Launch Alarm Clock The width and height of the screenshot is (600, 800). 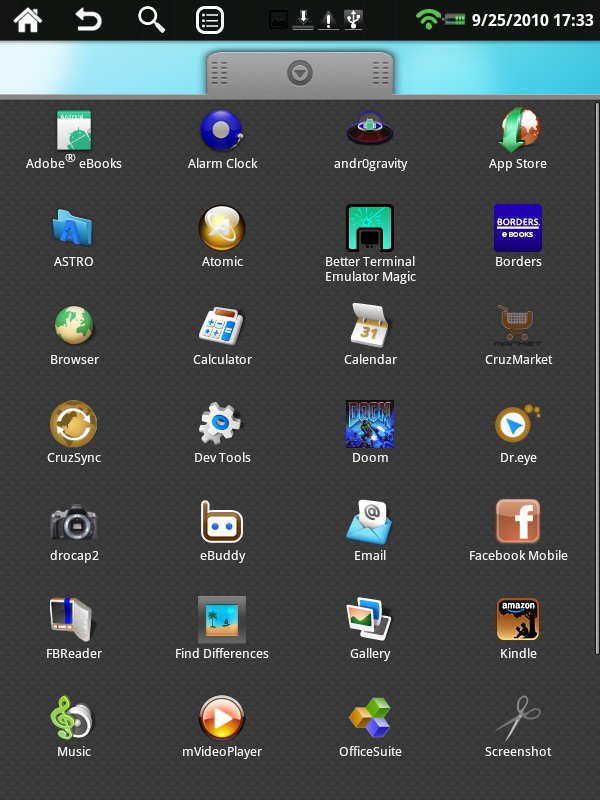click(x=221, y=131)
